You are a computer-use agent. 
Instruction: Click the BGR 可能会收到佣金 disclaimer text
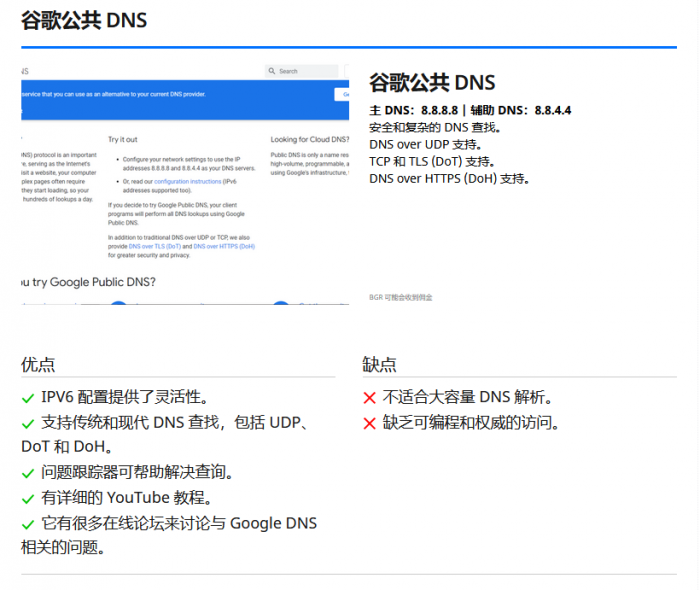[401, 297]
